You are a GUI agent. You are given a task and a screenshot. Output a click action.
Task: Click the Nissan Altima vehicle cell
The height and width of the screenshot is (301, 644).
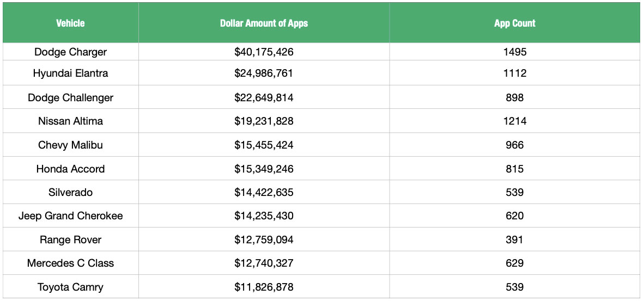tap(70, 121)
